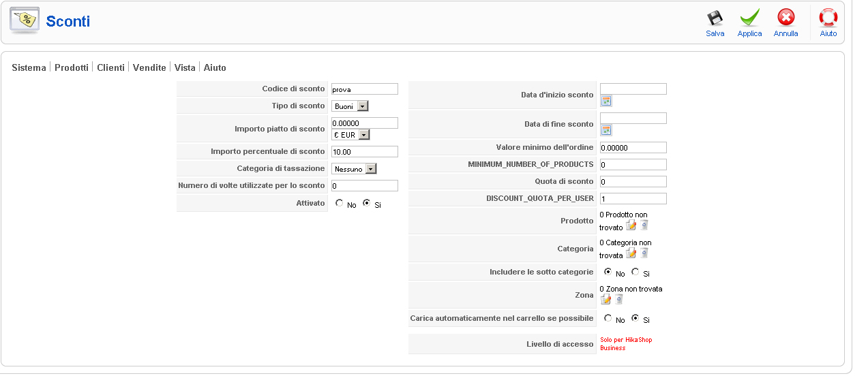Viewport: 868px width, 376px height.
Task: Click the Codice di sconto input field
Action: (x=364, y=89)
